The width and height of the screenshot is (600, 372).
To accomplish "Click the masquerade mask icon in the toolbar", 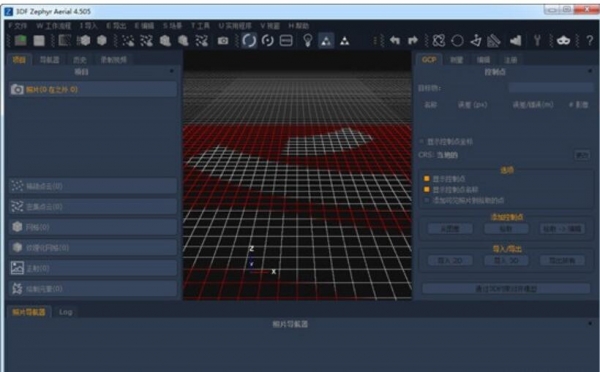I will pos(563,40).
